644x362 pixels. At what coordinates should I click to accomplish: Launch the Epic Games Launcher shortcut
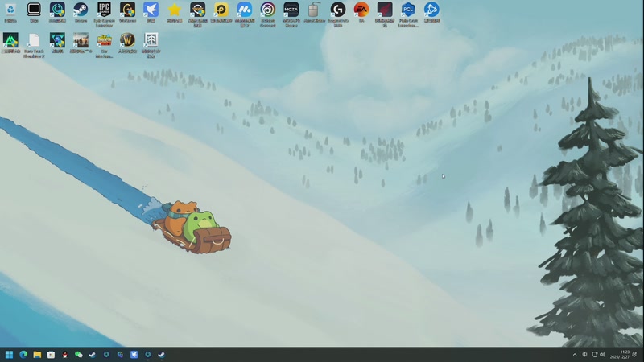pos(104,14)
